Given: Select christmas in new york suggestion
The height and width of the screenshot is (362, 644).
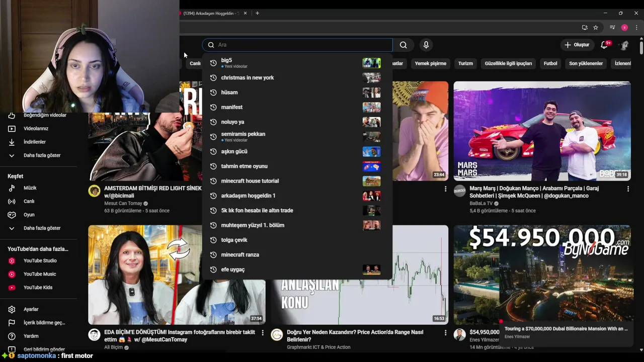Looking at the screenshot, I should pos(297,77).
